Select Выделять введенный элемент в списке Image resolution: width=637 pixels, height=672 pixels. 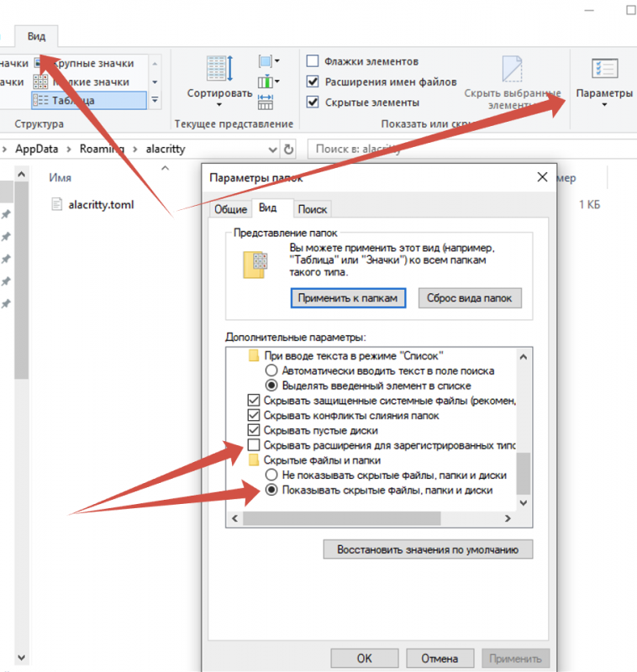271,386
